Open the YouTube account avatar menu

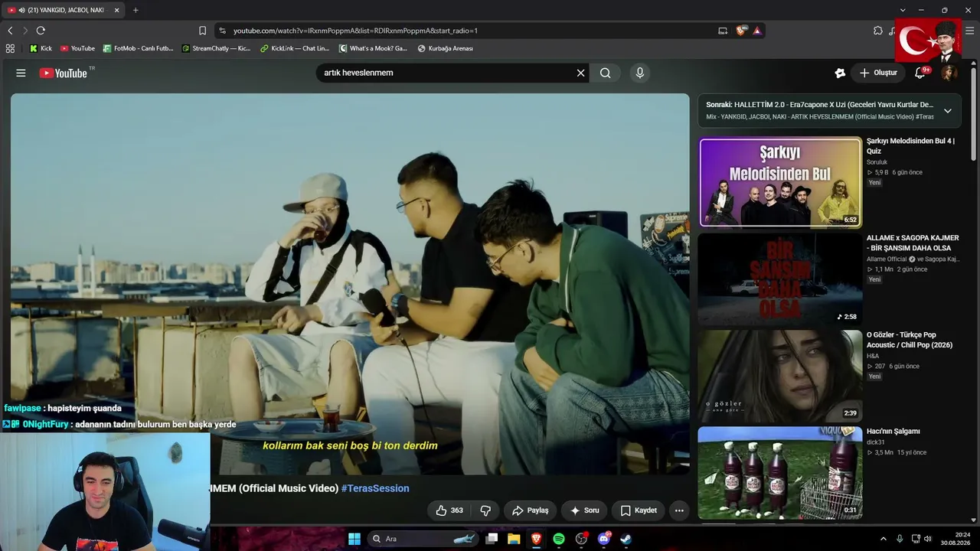point(949,73)
